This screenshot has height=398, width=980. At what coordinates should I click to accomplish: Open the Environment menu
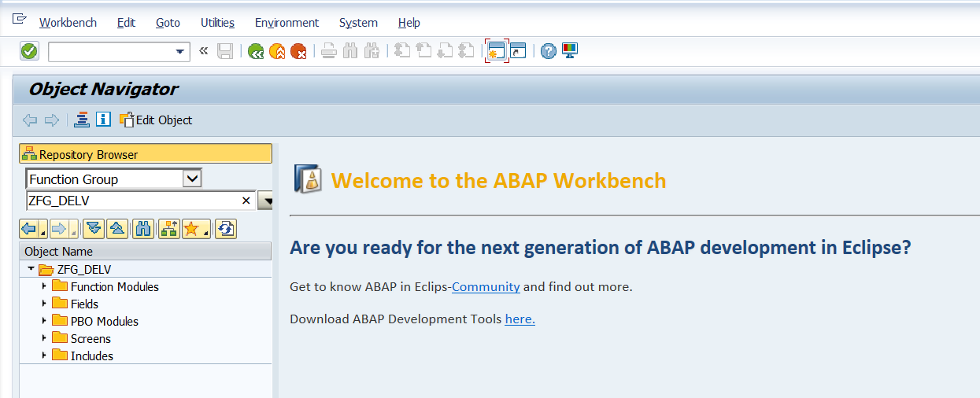point(287,23)
